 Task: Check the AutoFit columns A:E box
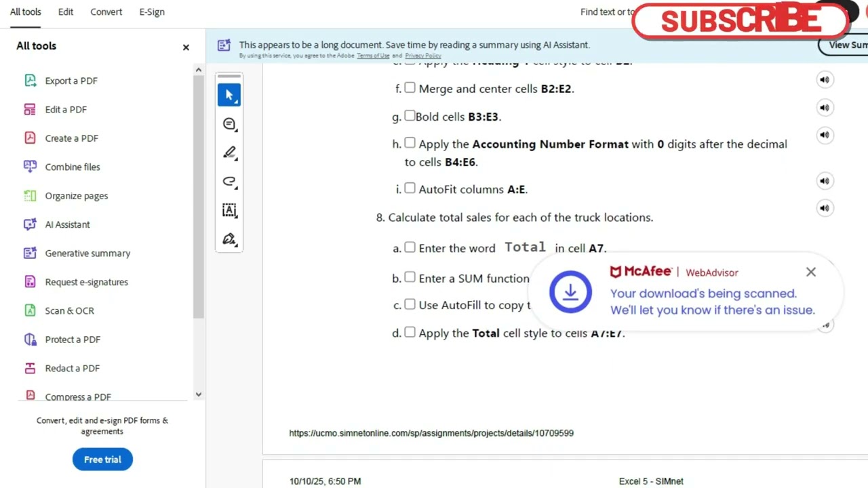410,188
